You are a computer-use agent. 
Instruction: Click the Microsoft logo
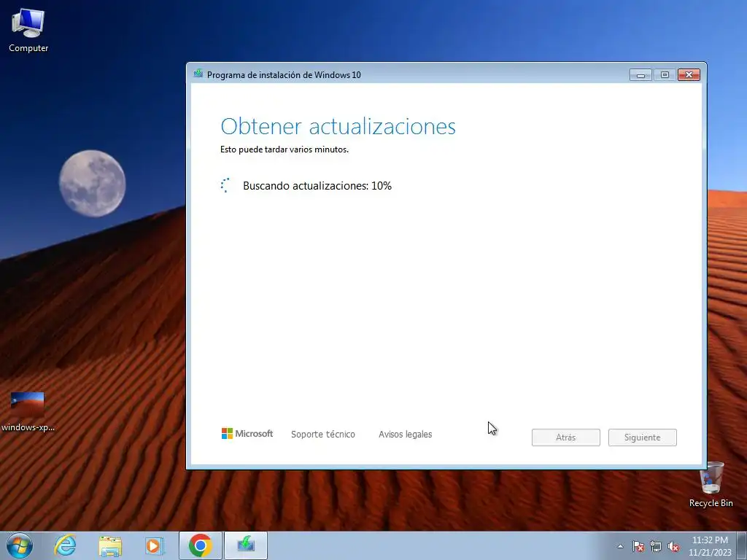(x=247, y=433)
